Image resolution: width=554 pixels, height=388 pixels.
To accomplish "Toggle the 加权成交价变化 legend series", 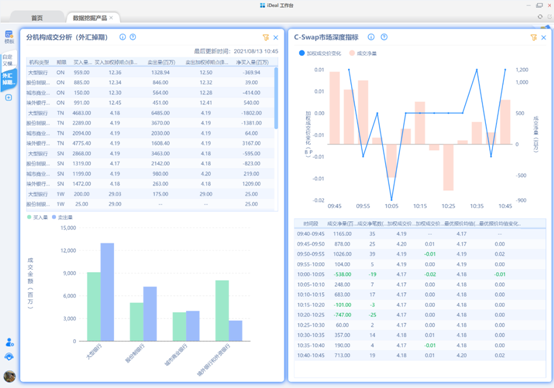I will point(320,53).
